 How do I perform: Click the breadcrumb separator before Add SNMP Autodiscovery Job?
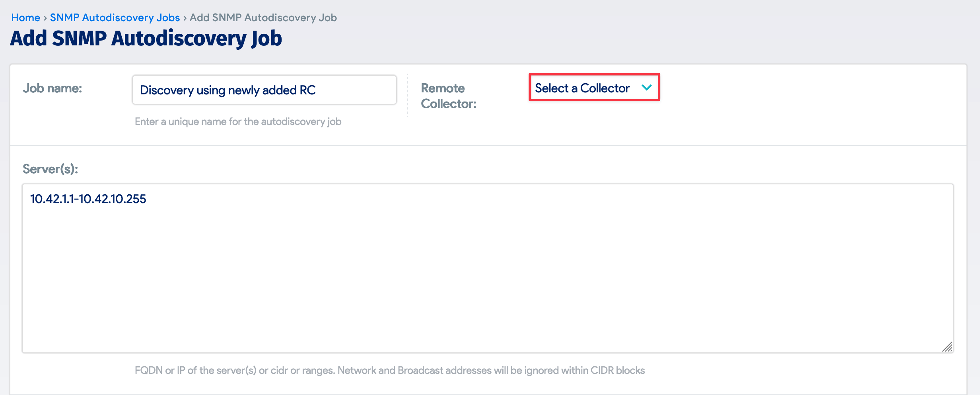[185, 17]
